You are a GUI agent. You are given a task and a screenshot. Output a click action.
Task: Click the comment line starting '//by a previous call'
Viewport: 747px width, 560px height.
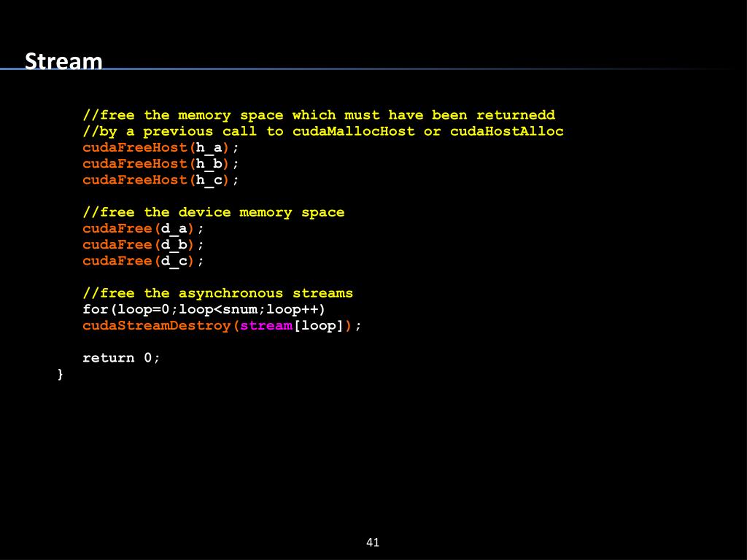323,131
